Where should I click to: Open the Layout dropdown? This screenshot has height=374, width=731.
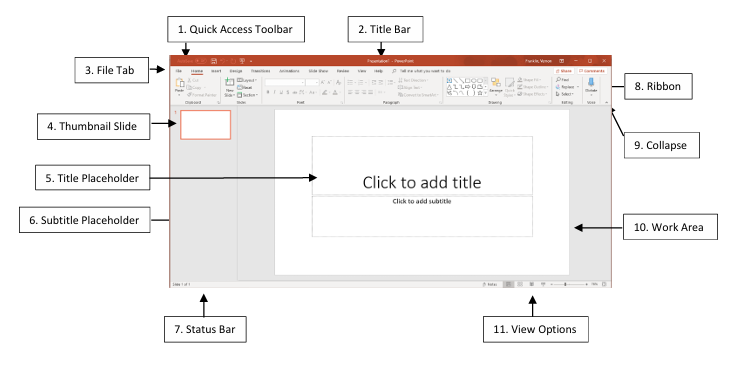pyautogui.click(x=247, y=80)
